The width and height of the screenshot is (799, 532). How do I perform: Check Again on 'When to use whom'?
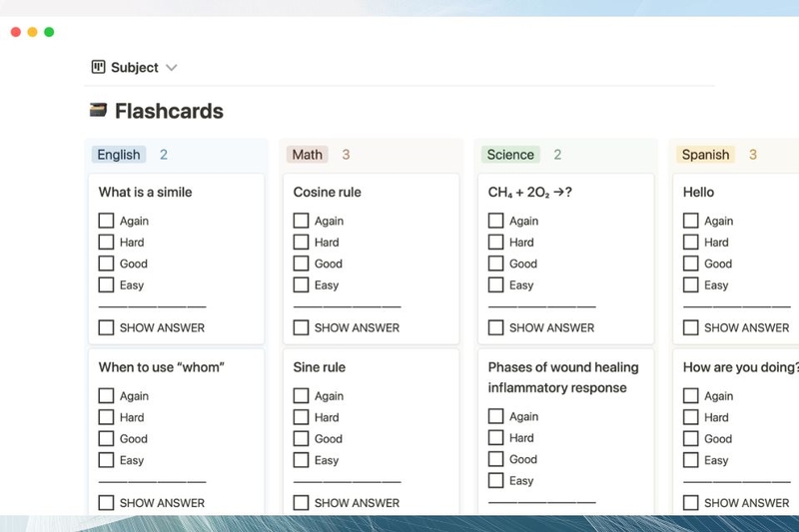pyautogui.click(x=106, y=395)
